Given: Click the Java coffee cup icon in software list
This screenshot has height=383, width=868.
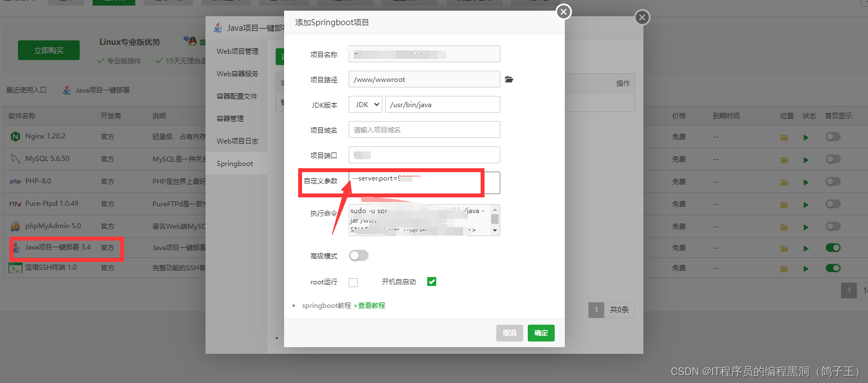Looking at the screenshot, I should 16,247.
